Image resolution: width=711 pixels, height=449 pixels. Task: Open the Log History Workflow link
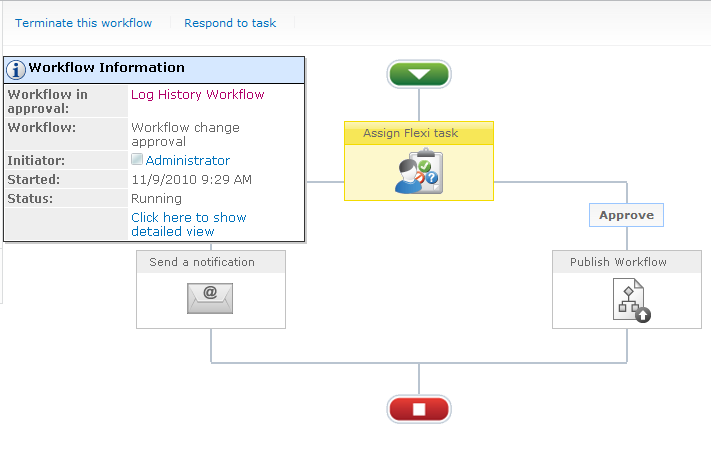(198, 94)
